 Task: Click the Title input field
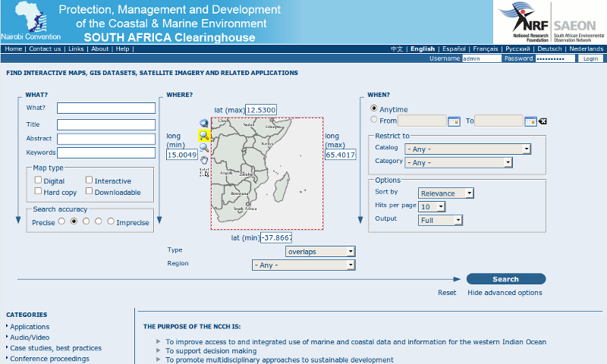pos(106,124)
